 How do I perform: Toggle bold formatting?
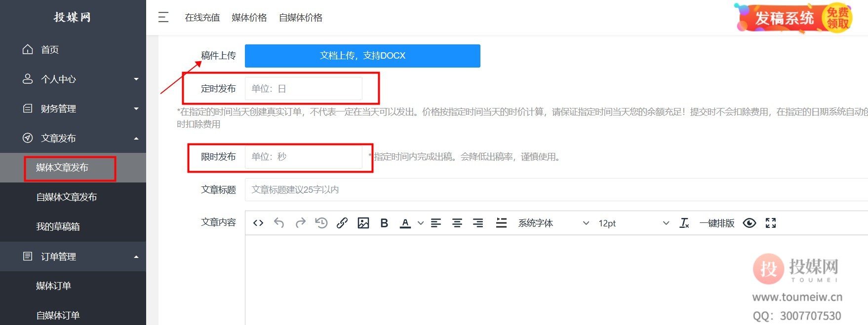coord(384,223)
